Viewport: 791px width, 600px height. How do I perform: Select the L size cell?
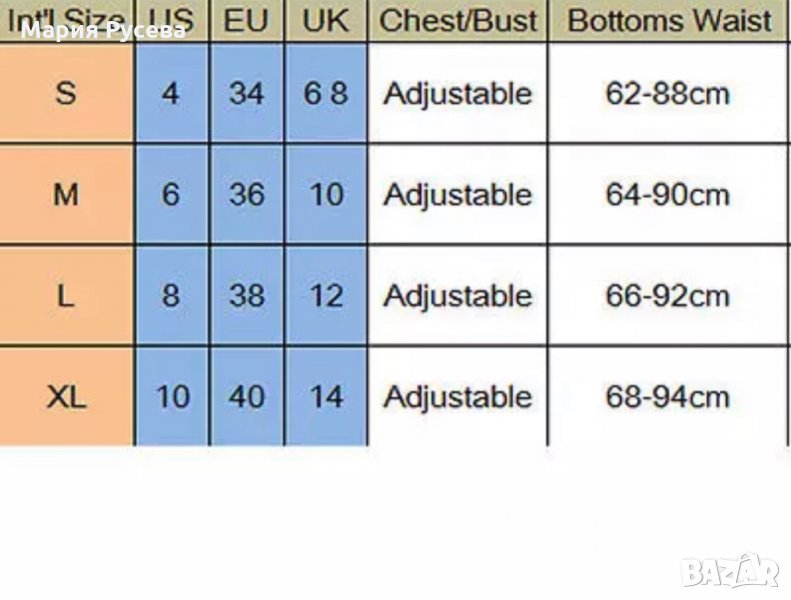[x=66, y=296]
